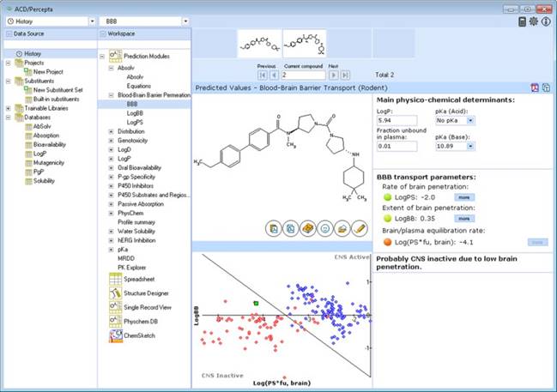Open the settings gear icon
The height and width of the screenshot is (392, 557).
(x=534, y=21)
